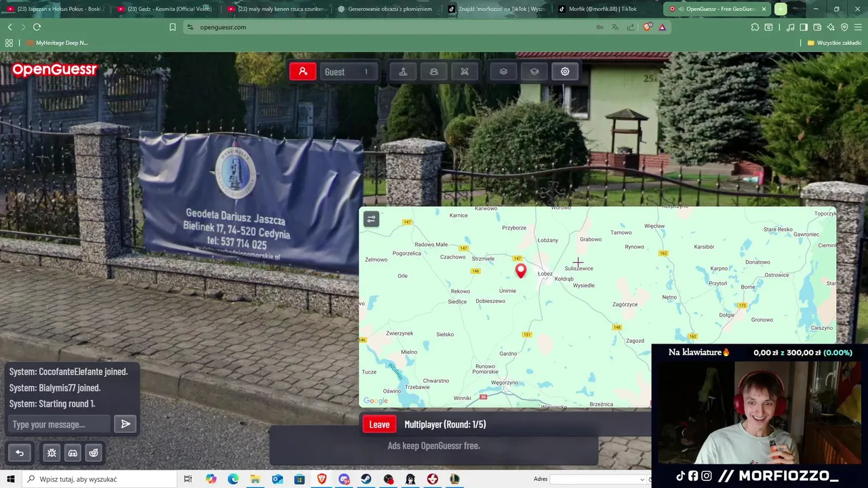Open the Brave browser taskbar icon
This screenshot has width=868, height=488.
coord(321,479)
